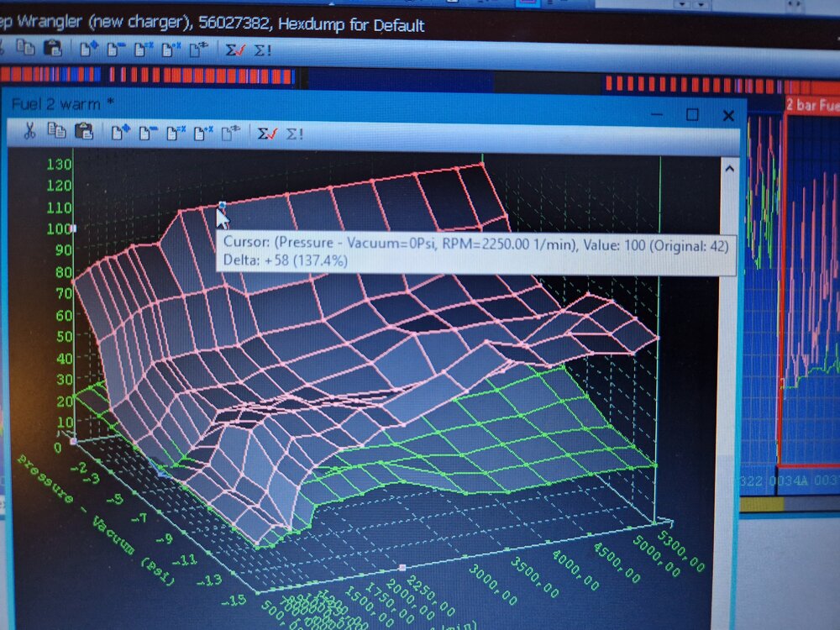The image size is (840, 630).
Task: Click the sigma exclamation icon in the Hexdump toolbar
Action: click(263, 50)
